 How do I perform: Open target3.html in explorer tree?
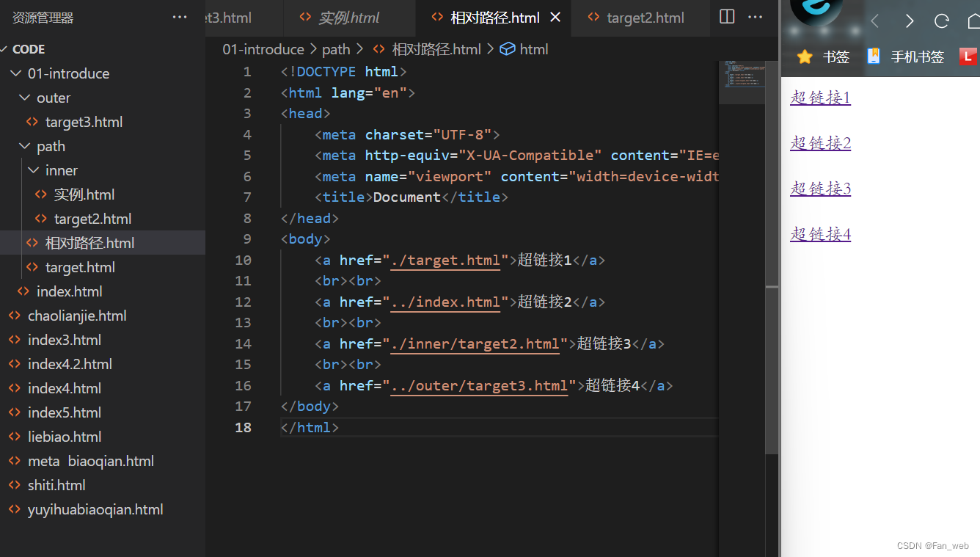[x=84, y=122]
